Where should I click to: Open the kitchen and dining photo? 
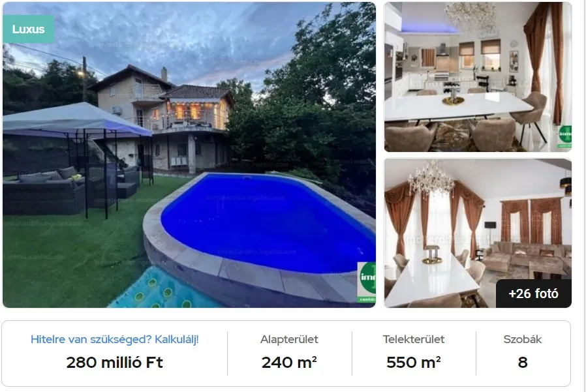pyautogui.click(x=478, y=76)
